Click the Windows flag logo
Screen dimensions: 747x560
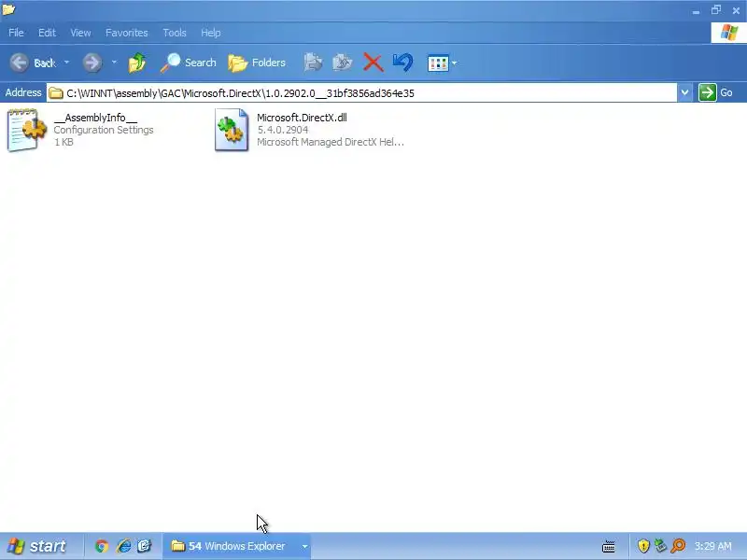coord(728,33)
